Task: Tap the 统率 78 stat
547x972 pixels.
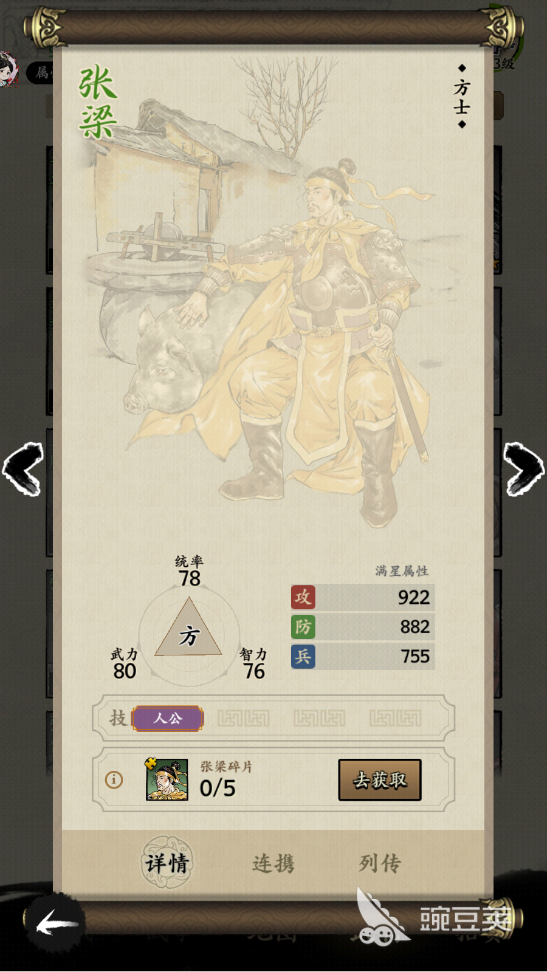Action: 189,571
